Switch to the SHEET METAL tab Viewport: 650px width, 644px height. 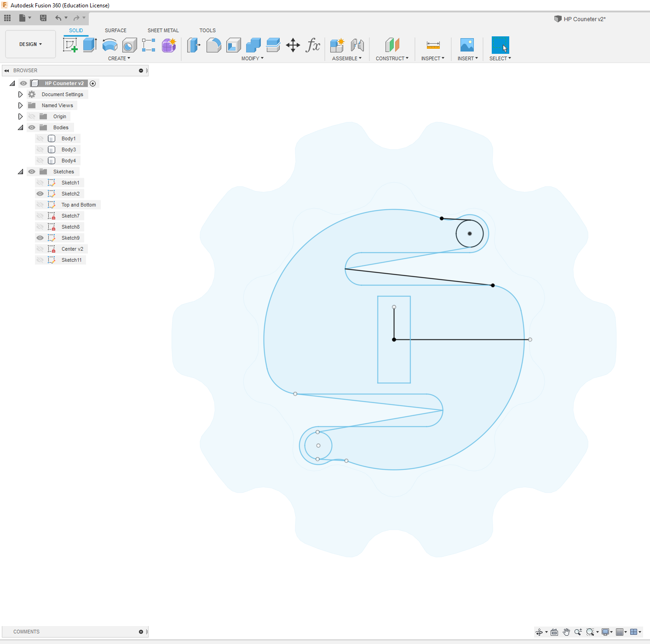point(163,30)
